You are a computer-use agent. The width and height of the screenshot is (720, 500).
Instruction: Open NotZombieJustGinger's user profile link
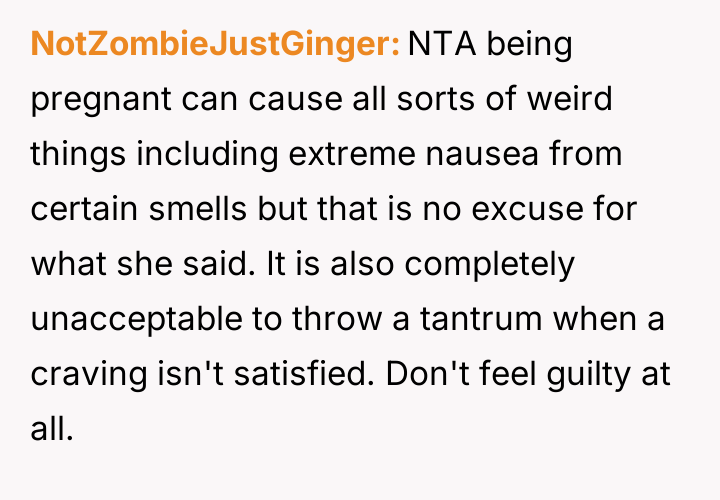point(215,44)
